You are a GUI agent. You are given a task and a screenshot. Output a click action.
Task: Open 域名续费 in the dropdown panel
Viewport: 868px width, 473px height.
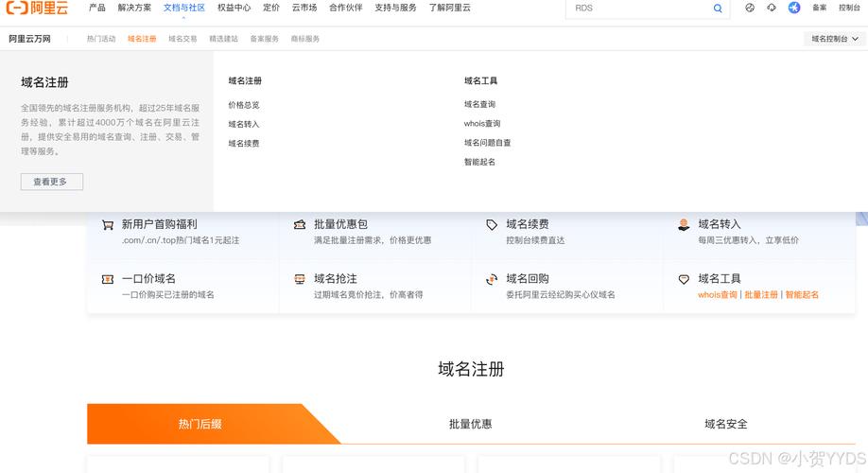(244, 144)
